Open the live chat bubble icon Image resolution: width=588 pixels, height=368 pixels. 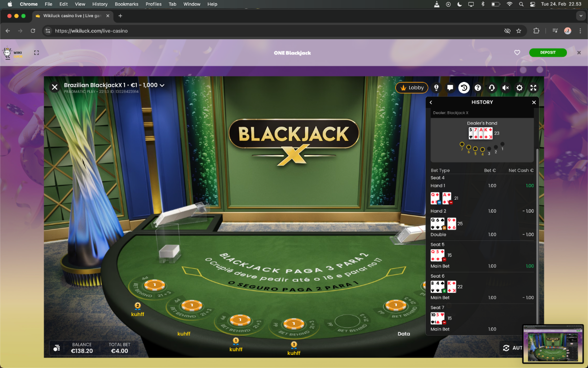pyautogui.click(x=450, y=88)
